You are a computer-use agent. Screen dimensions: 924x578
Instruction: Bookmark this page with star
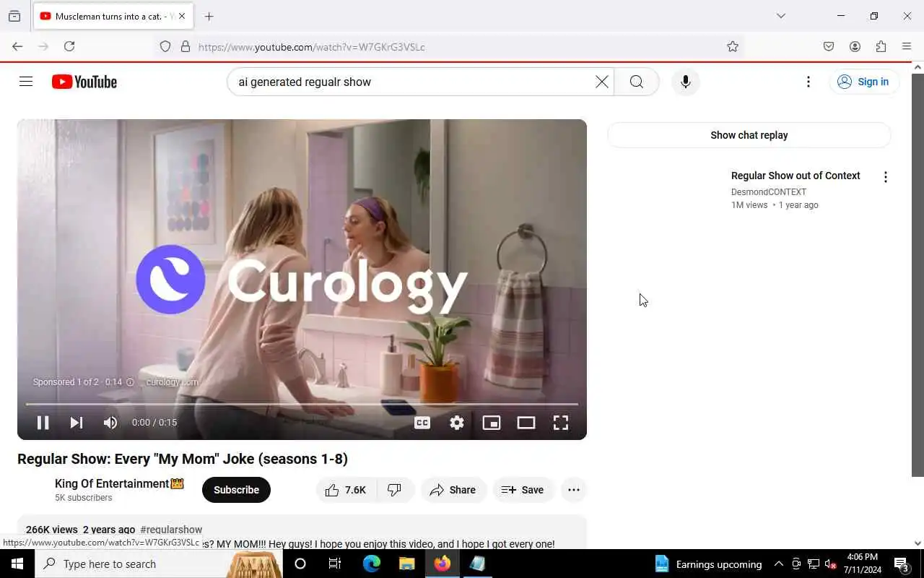point(733,46)
